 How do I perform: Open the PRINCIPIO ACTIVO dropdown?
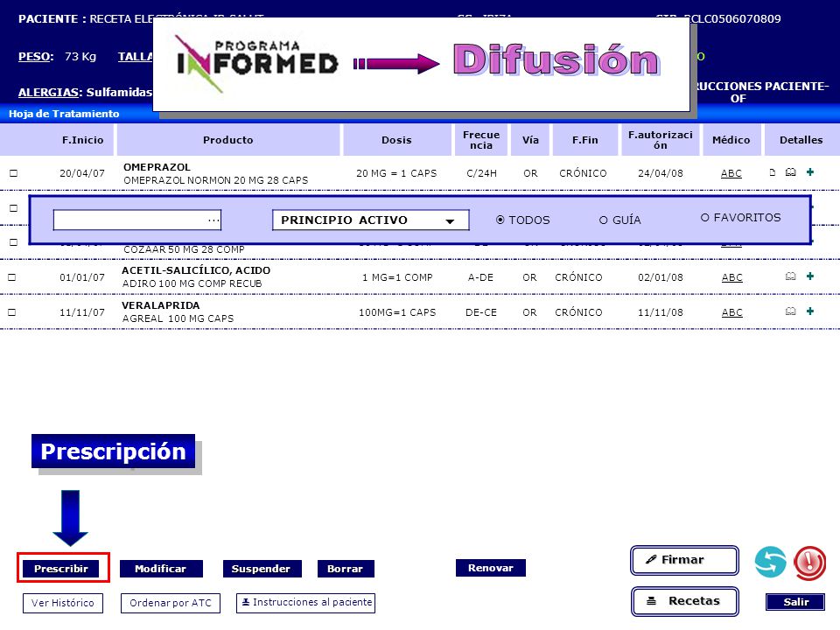click(x=371, y=220)
